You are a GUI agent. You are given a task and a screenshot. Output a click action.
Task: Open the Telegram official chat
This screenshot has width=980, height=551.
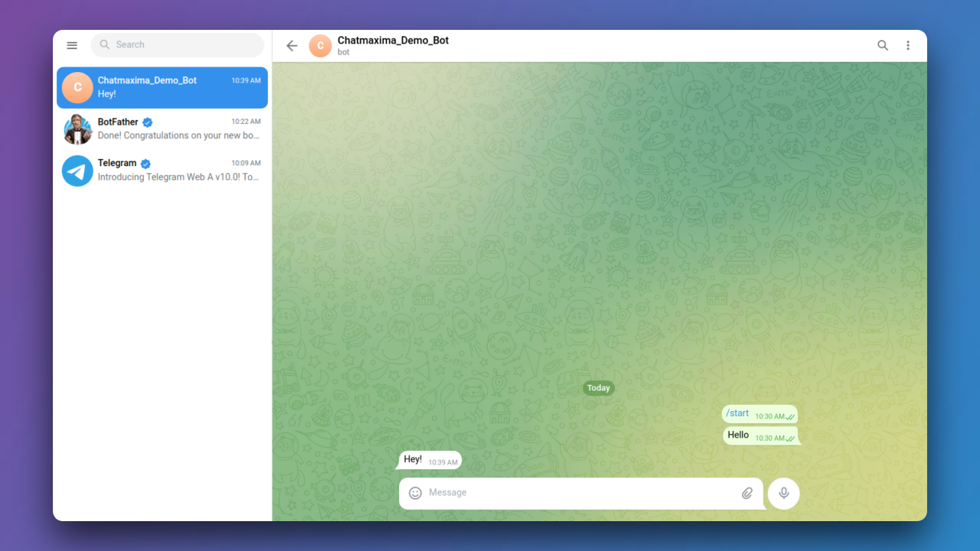tap(162, 170)
